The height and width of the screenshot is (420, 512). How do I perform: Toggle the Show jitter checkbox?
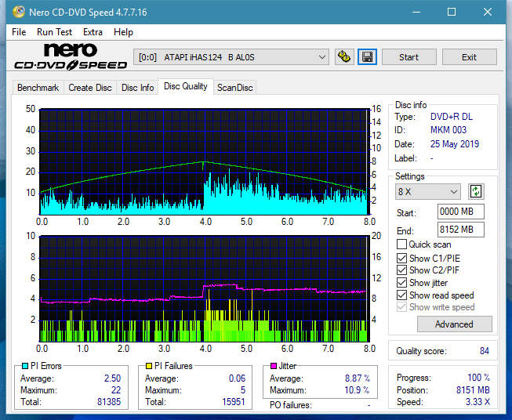click(401, 283)
